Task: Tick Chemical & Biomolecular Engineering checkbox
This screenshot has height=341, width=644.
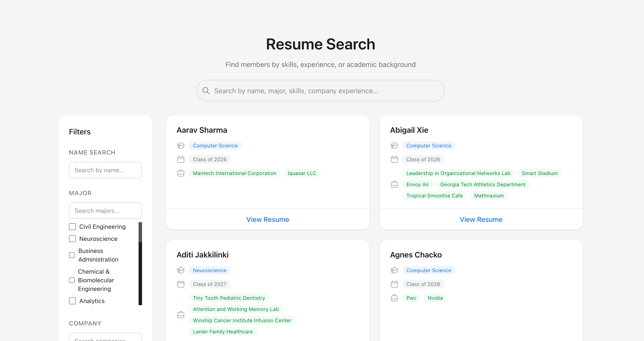Action: point(72,280)
